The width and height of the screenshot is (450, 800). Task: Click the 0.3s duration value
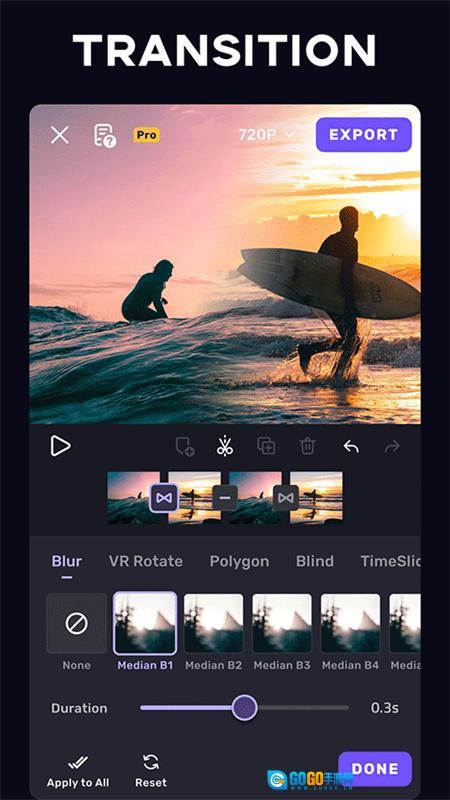tap(385, 708)
